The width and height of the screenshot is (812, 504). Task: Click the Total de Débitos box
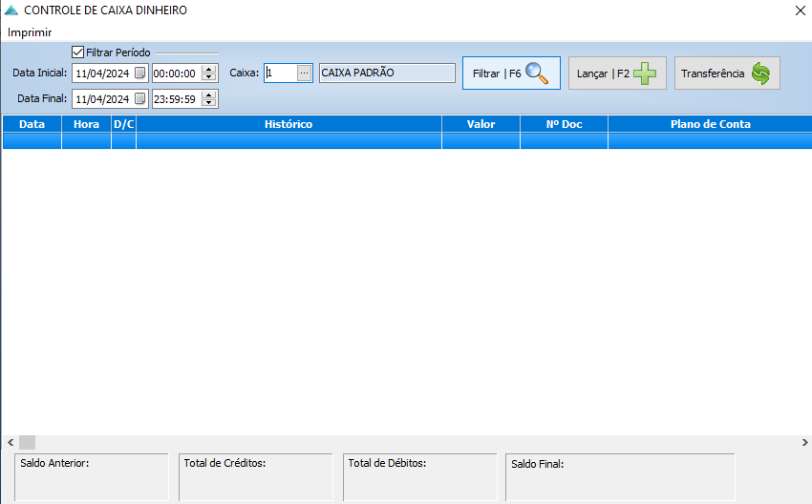click(x=420, y=477)
